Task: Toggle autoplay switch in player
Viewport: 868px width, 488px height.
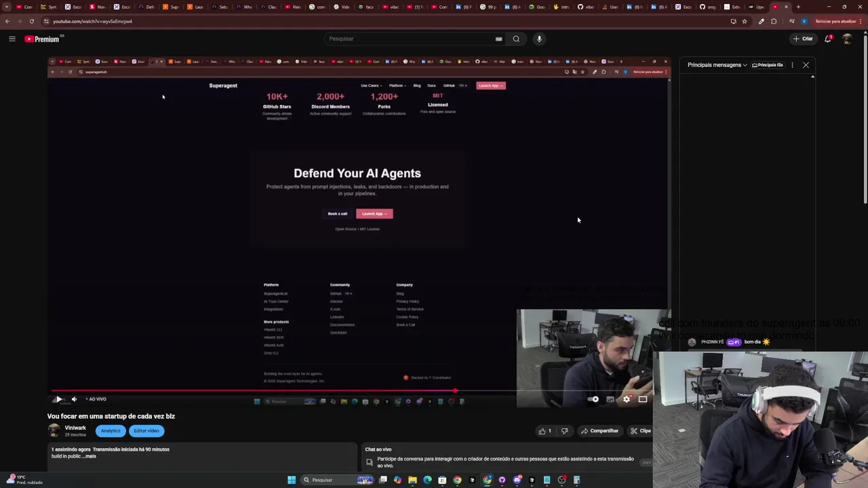Action: tap(593, 399)
